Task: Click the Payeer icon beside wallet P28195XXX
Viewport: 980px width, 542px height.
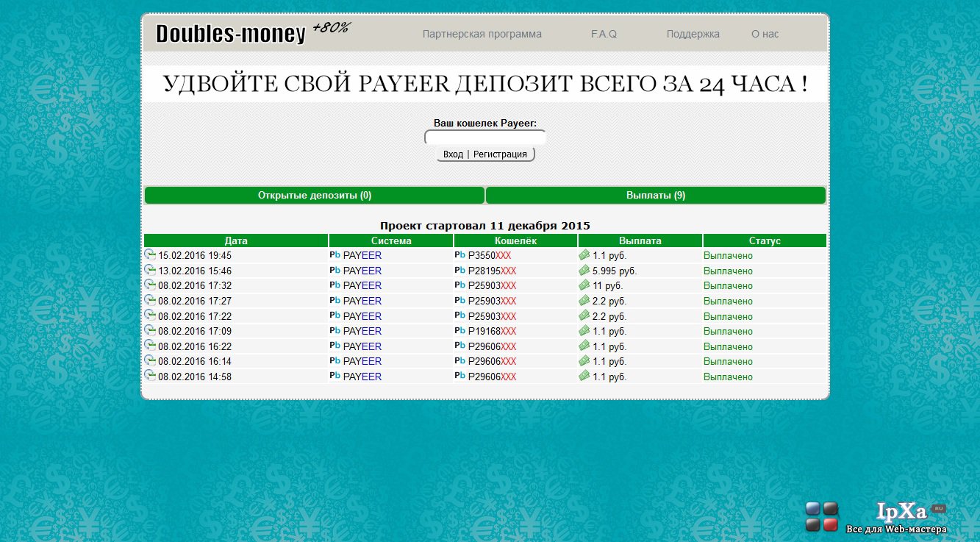Action: [x=460, y=270]
